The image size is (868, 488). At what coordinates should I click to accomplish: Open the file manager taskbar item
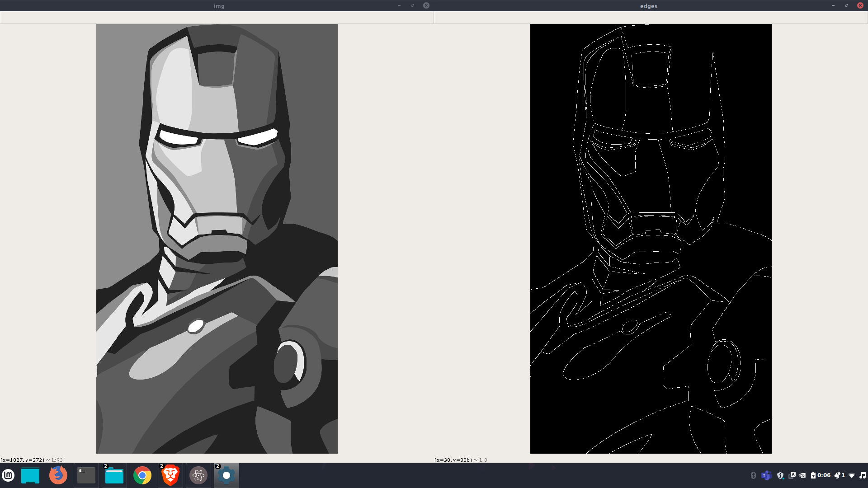pyautogui.click(x=114, y=475)
